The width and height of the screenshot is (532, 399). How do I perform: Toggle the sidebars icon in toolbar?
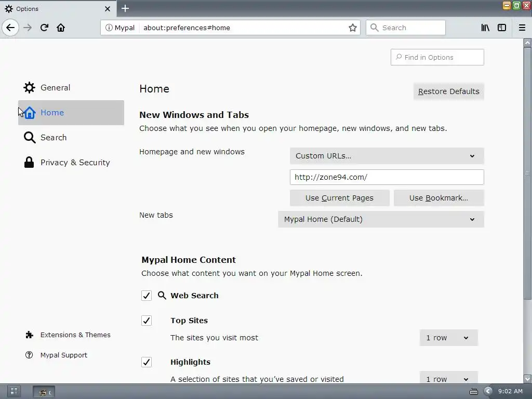click(502, 28)
